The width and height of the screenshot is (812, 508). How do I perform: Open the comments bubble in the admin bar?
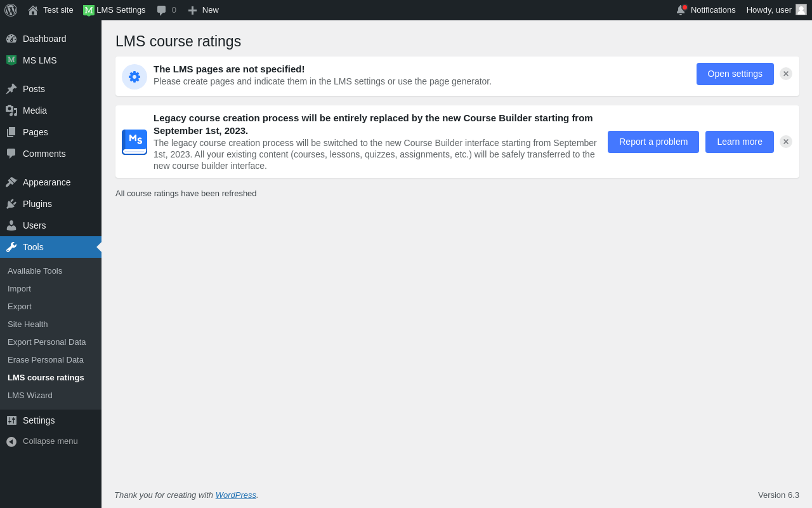(162, 10)
